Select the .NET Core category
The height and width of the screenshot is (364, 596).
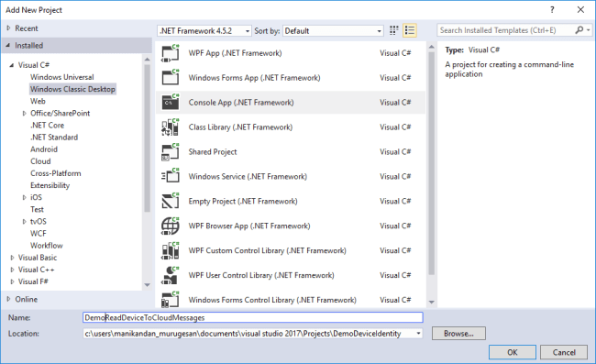click(x=47, y=126)
